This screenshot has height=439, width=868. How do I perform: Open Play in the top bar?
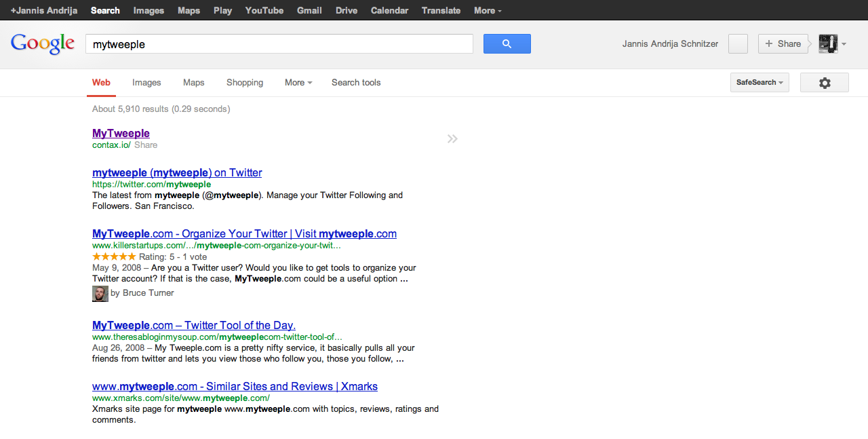pyautogui.click(x=222, y=10)
